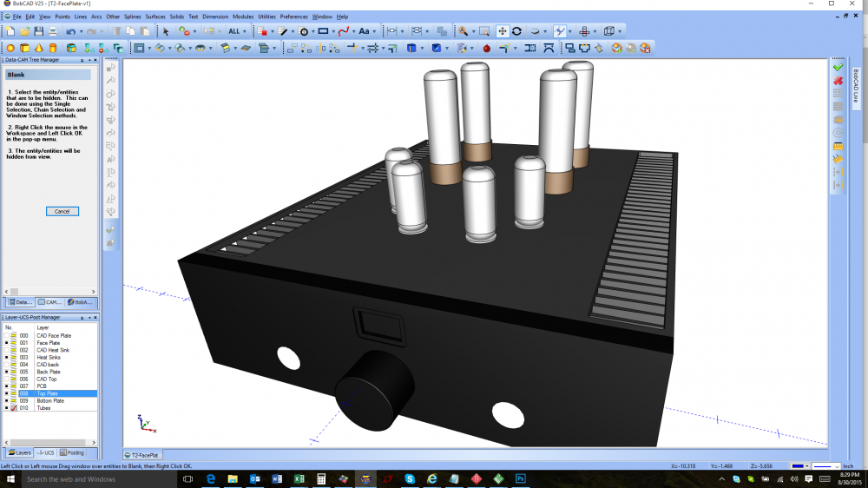The width and height of the screenshot is (868, 488).
Task: Click the Undo arrow icon
Action: coord(70,31)
